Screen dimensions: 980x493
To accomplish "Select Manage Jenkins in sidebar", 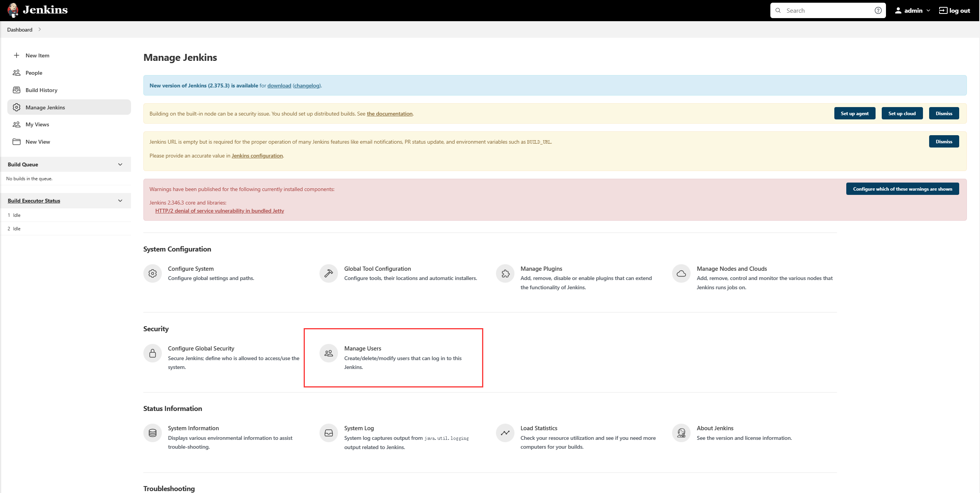I will (x=69, y=107).
